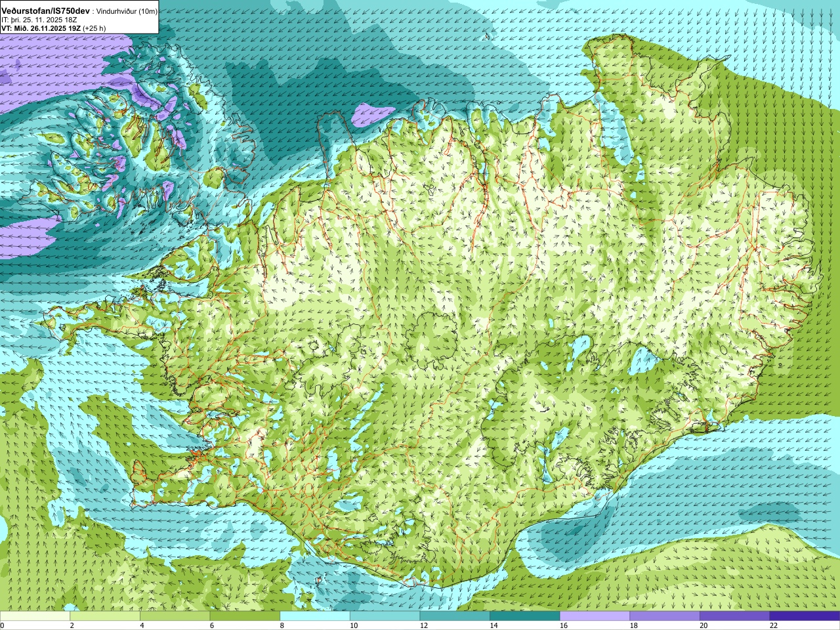840x630 pixels.
Task: Click the bold Veðurstofan/IS750dev title text
Action: [x=45, y=11]
